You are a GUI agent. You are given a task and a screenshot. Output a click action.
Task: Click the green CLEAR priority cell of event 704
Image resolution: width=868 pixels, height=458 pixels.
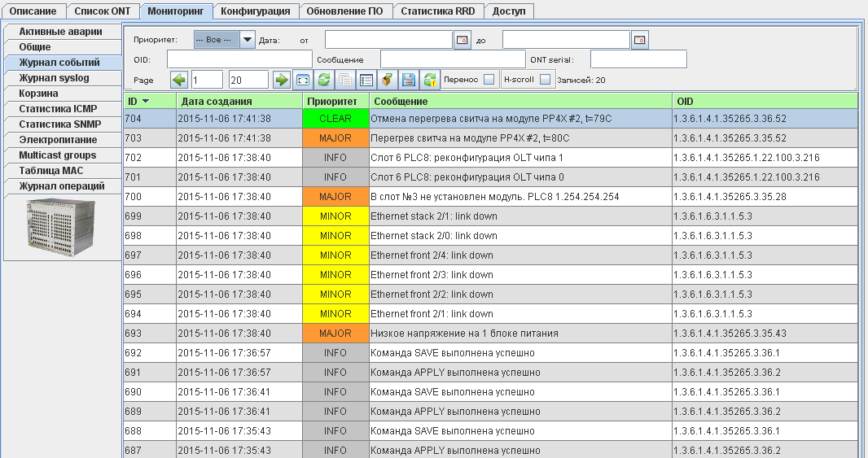point(335,119)
